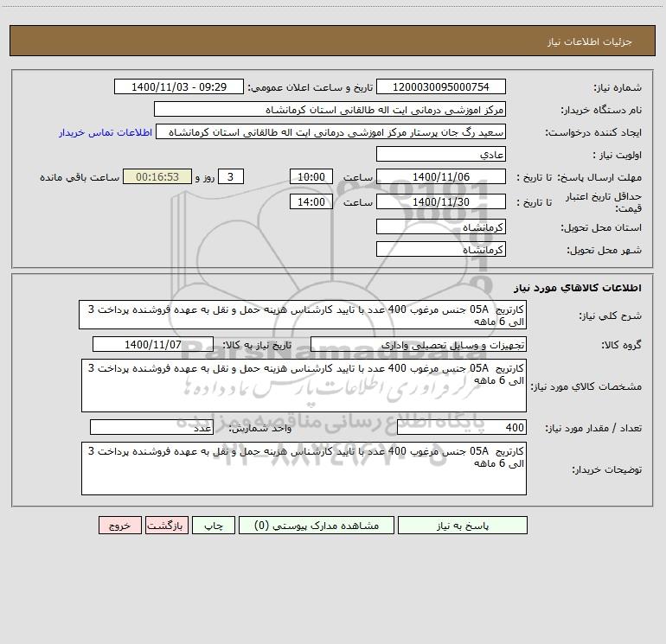Click the 'تعداد / مقدار مورد نیاز:' label

coord(593,429)
